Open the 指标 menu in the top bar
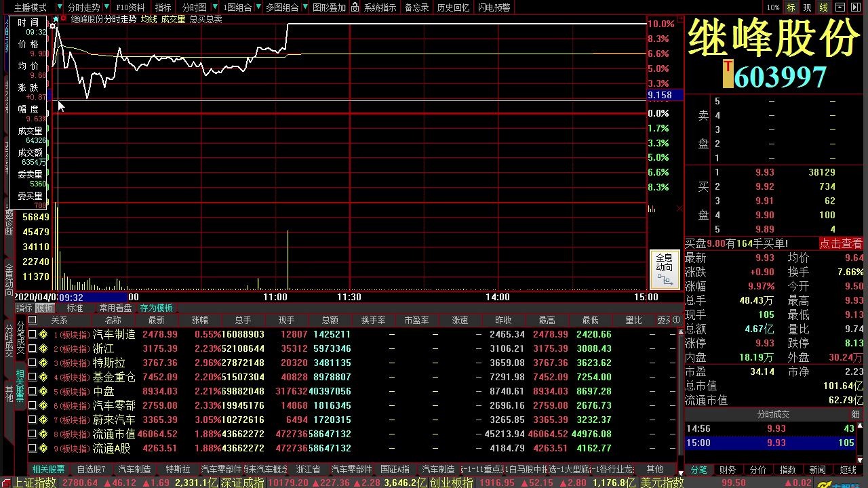 click(x=163, y=7)
